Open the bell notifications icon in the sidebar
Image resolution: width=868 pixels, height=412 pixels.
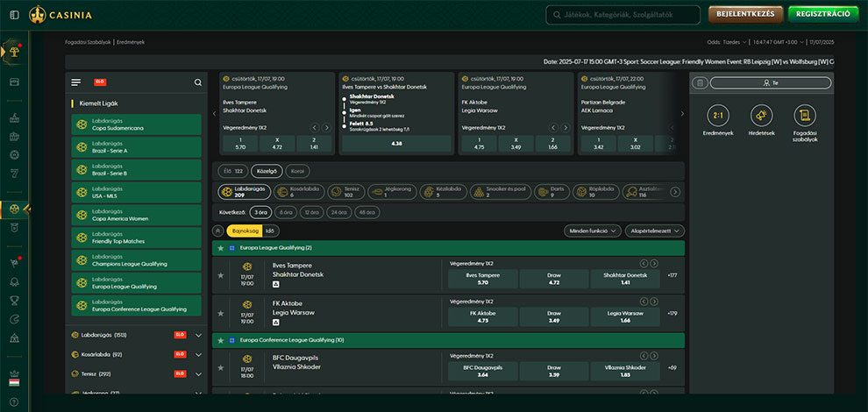[14, 282]
